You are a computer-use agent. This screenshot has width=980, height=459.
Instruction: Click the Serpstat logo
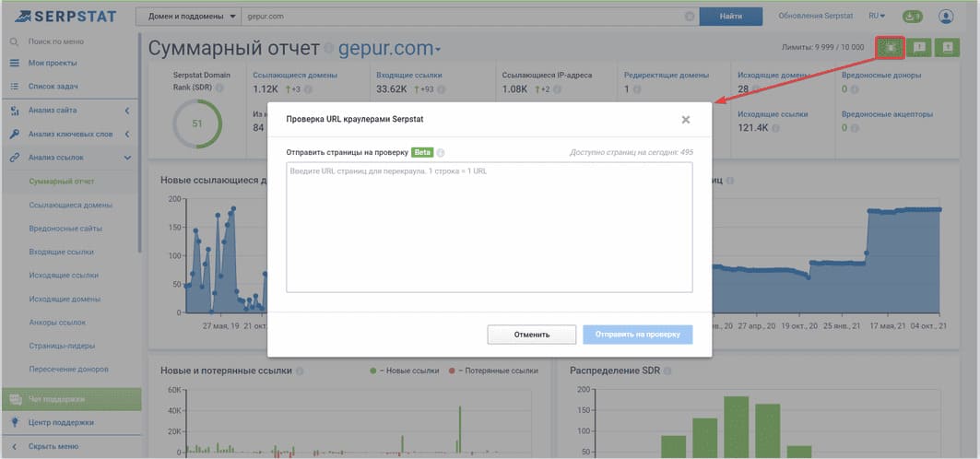[x=65, y=17]
